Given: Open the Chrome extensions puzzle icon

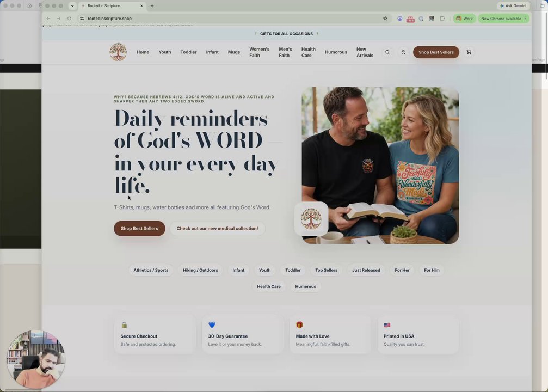Looking at the screenshot, I should (442, 19).
